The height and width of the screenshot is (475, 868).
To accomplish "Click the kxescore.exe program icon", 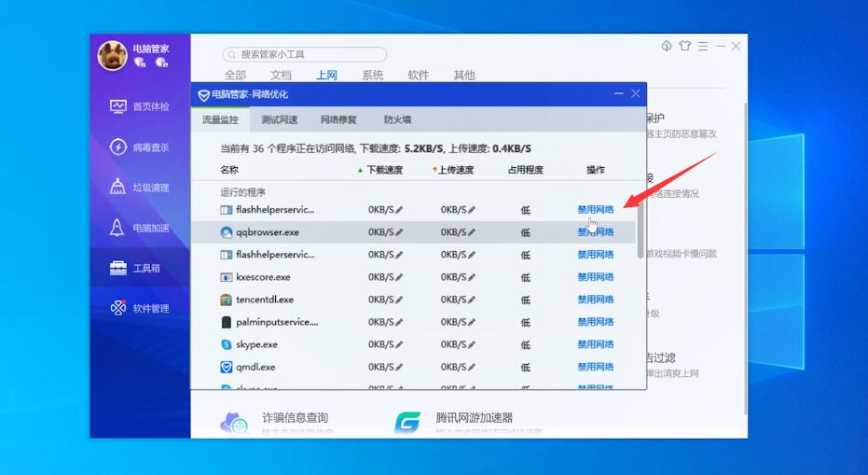I will pos(227,277).
